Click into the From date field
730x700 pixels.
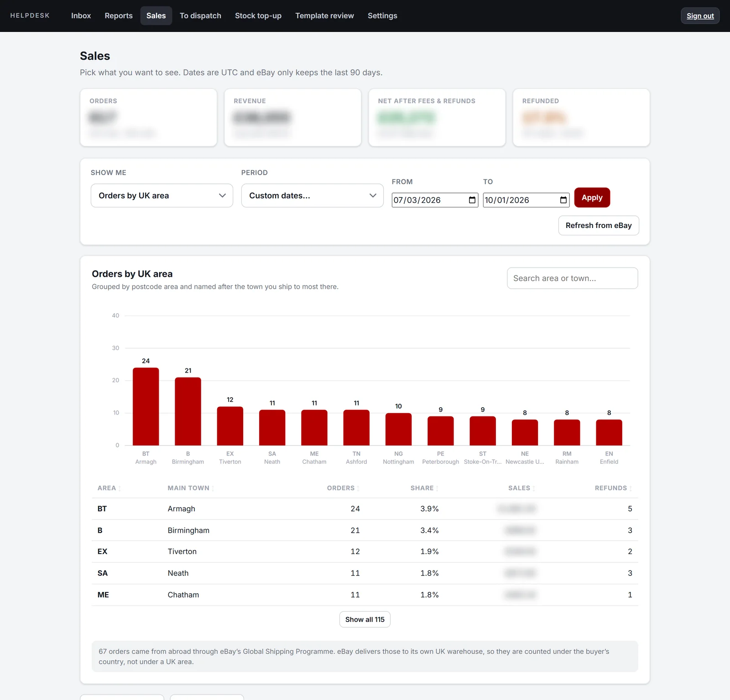(435, 200)
